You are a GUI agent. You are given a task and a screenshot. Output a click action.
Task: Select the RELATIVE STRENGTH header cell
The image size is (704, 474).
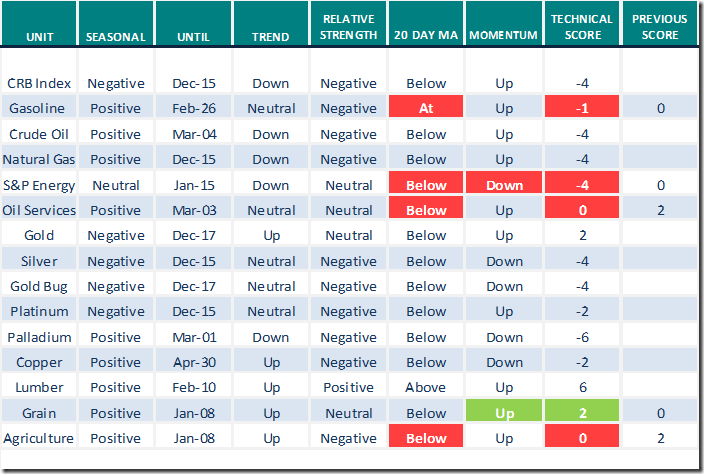point(349,28)
